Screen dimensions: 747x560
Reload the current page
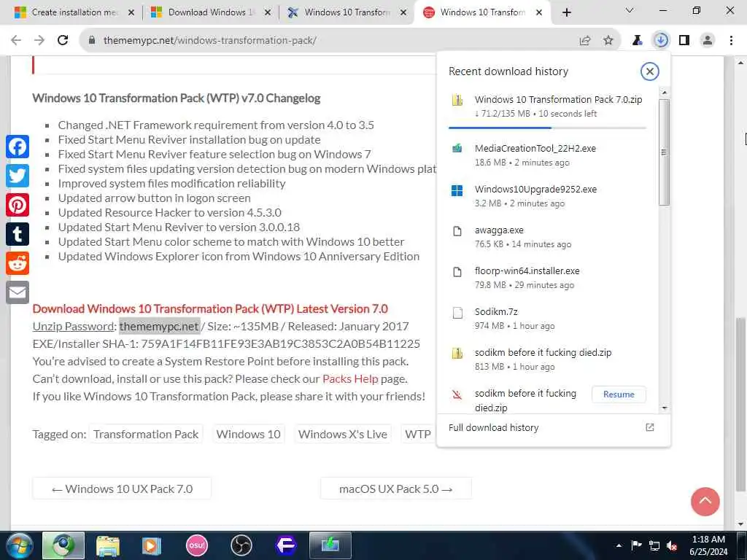click(x=63, y=41)
